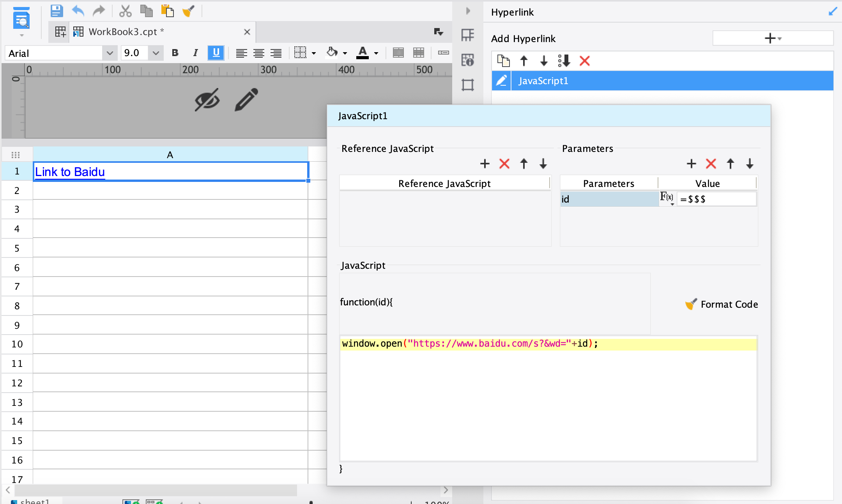
Task: Click the Format Code button
Action: click(x=722, y=304)
